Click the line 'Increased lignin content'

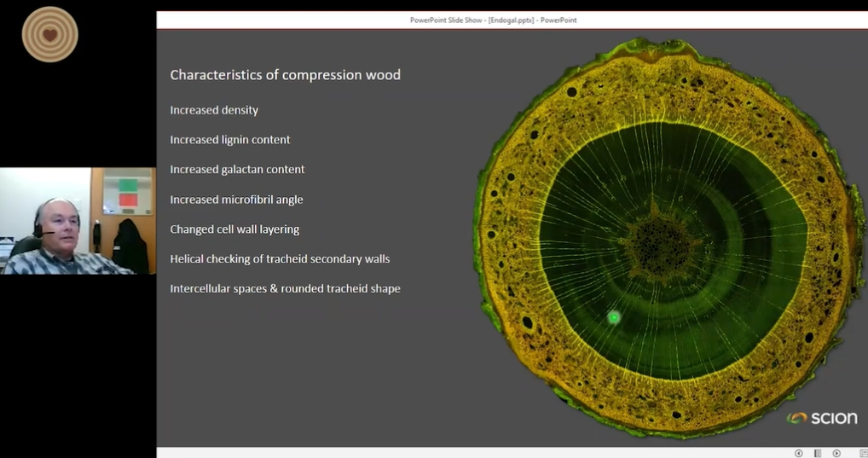tap(229, 140)
